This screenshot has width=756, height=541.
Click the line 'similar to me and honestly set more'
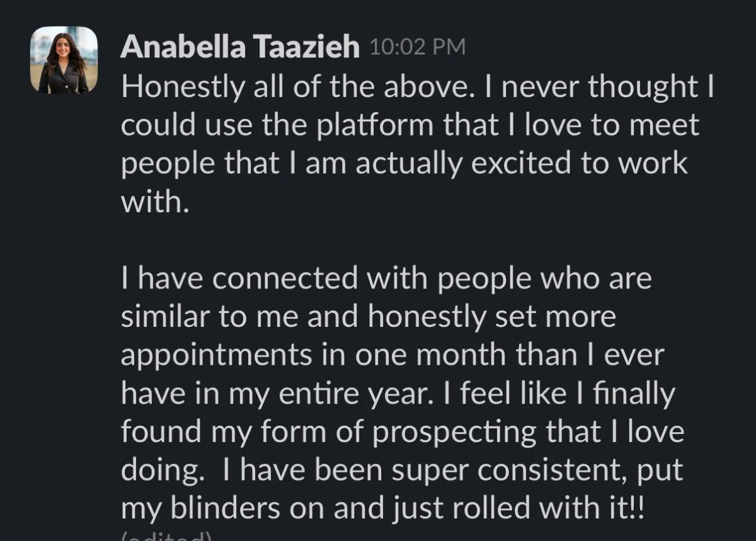point(368,317)
